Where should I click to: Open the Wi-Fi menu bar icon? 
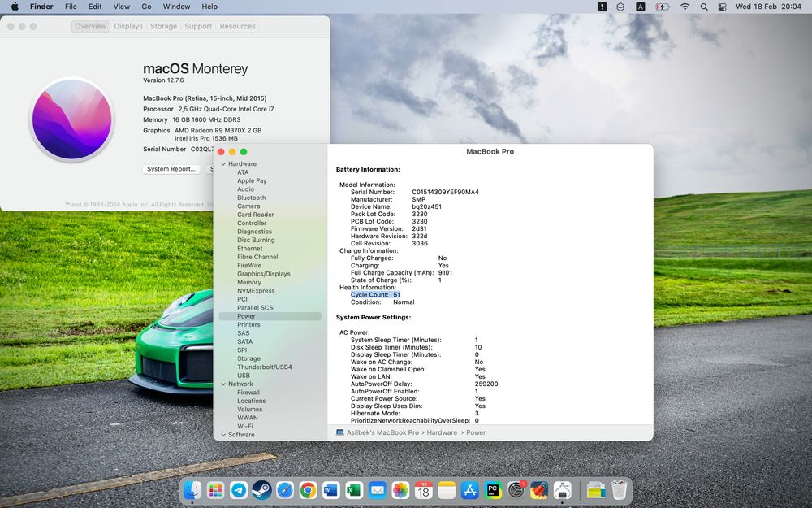coord(685,7)
